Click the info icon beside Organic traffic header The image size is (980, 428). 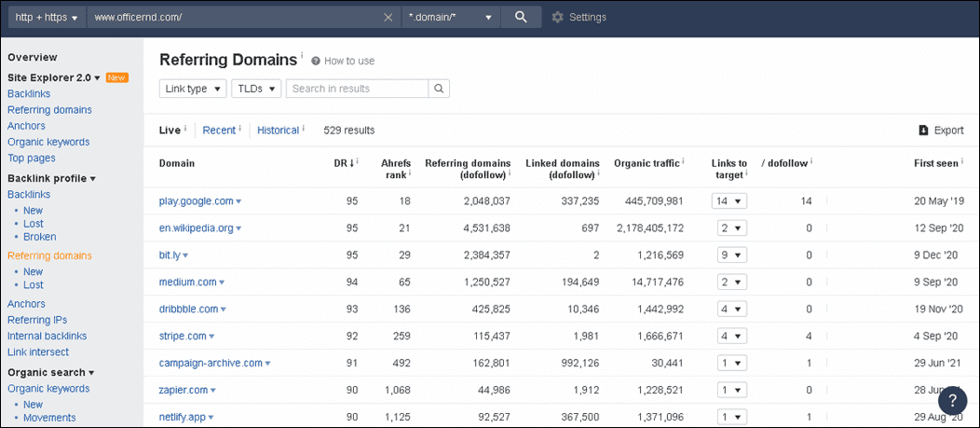click(x=683, y=160)
